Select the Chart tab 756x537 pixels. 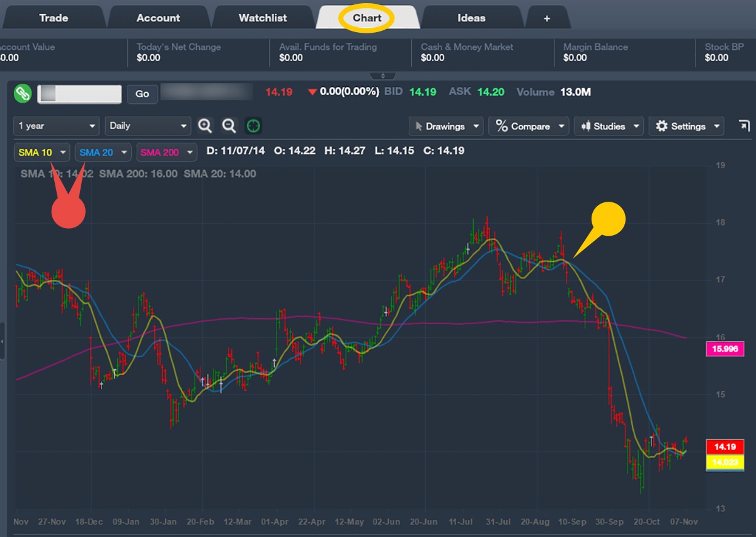point(367,18)
